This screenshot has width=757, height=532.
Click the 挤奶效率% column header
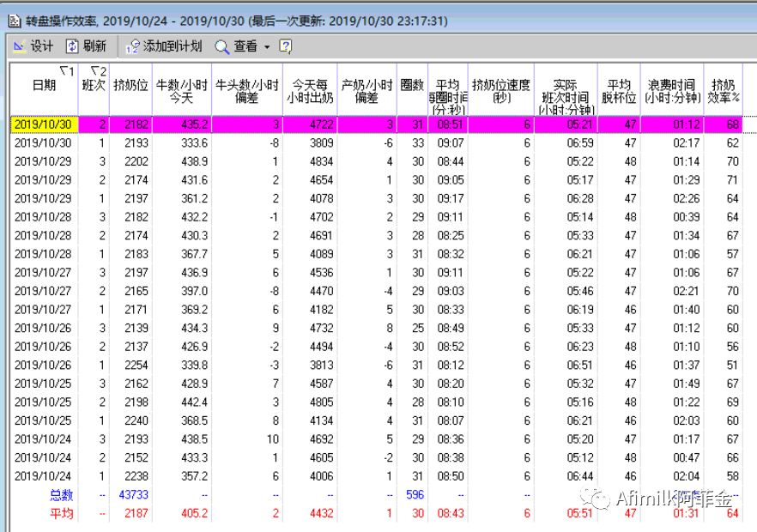click(x=724, y=91)
